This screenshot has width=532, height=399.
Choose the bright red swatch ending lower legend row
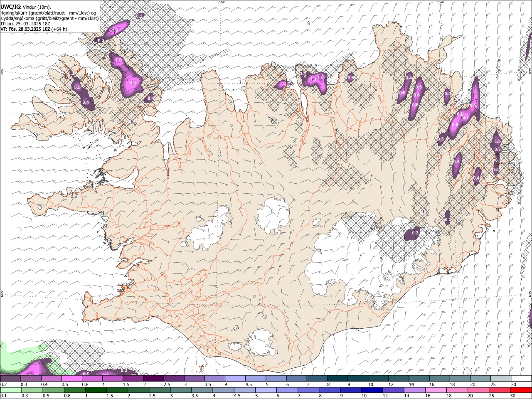coord(521,390)
